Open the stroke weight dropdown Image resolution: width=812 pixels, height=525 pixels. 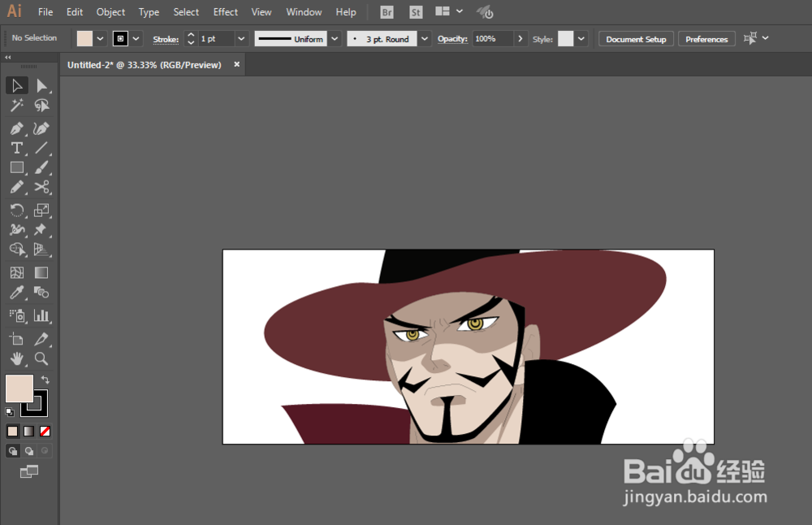point(241,38)
